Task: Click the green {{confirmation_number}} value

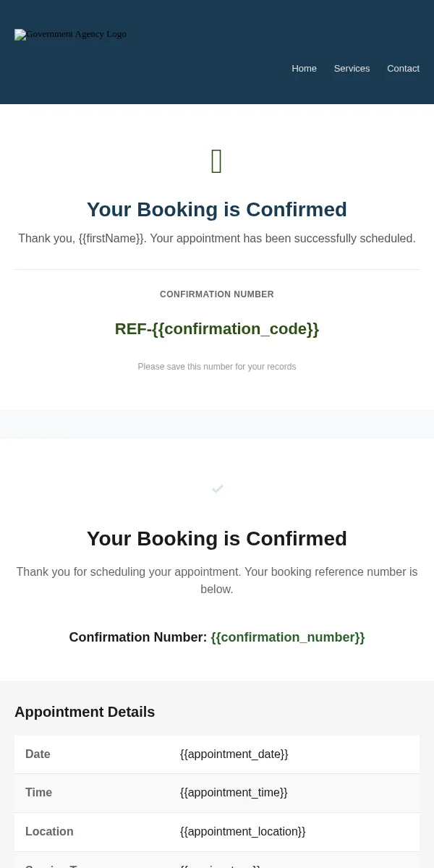Action: 288,637
